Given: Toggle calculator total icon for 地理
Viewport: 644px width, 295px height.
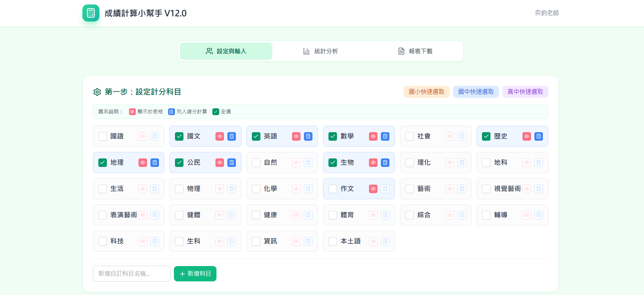Looking at the screenshot, I should 155,162.
